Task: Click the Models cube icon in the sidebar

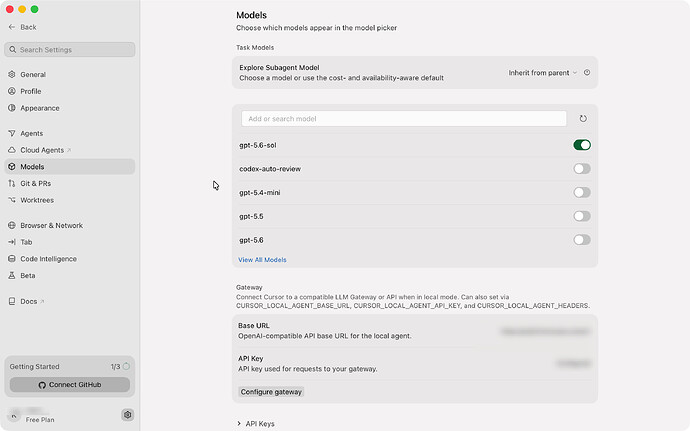Action: tap(12, 166)
